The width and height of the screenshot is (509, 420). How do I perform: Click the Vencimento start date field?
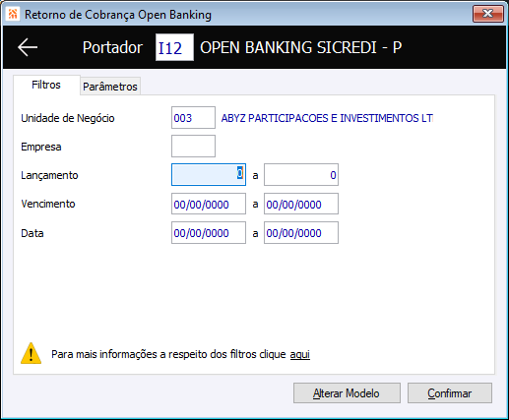click(x=209, y=204)
